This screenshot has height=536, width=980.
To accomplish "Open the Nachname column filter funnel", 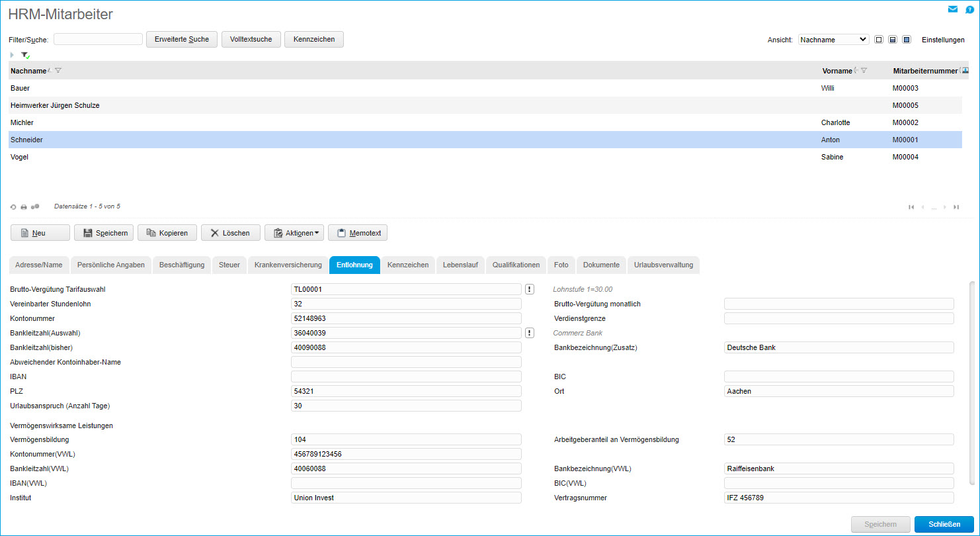I will tap(58, 71).
